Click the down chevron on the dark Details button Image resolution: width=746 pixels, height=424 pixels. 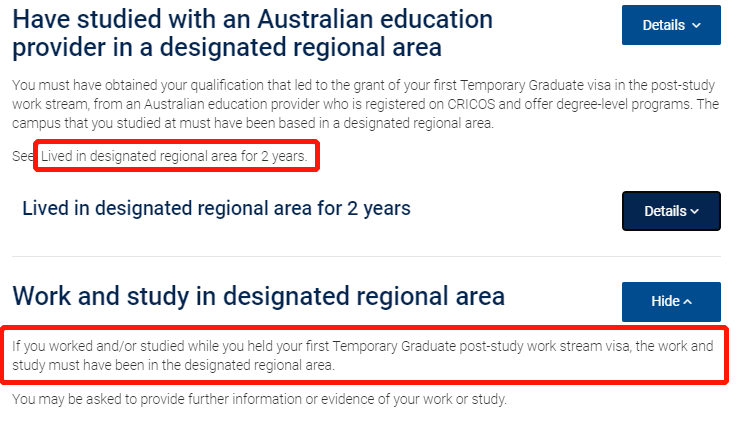point(695,211)
